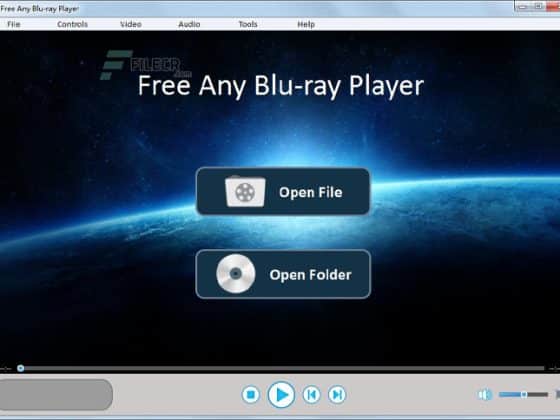Image resolution: width=560 pixels, height=420 pixels.
Task: Skip to the next chapter
Action: click(337, 395)
